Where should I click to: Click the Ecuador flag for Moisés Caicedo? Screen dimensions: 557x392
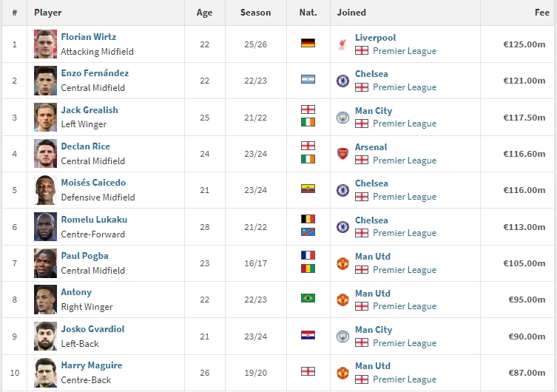pyautogui.click(x=308, y=189)
